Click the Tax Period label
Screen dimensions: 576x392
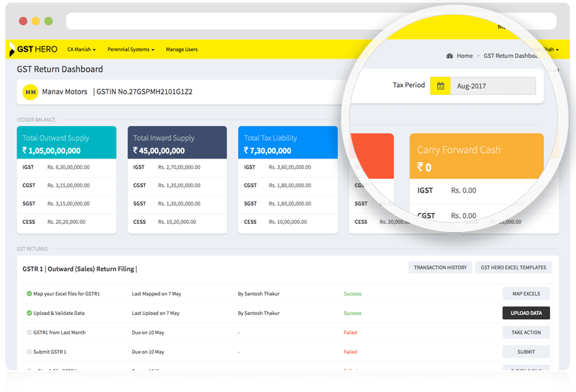point(409,85)
